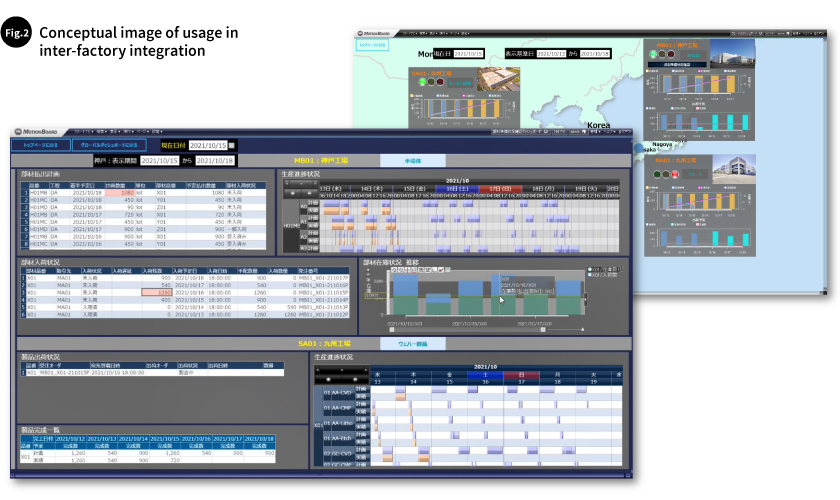
Task: Click the 16日(土) header in upper Gantt
Action: click(x=457, y=189)
